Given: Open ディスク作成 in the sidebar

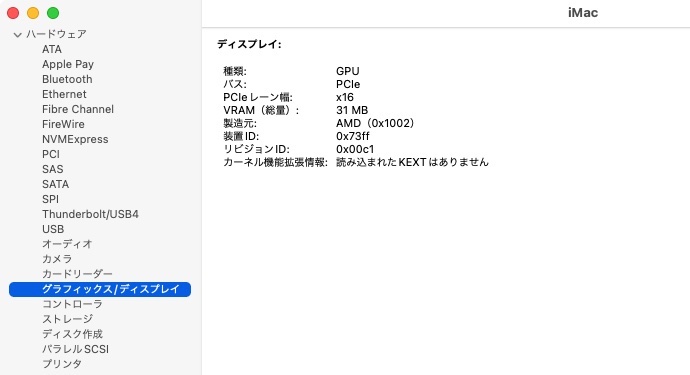Looking at the screenshot, I should click(x=73, y=334).
